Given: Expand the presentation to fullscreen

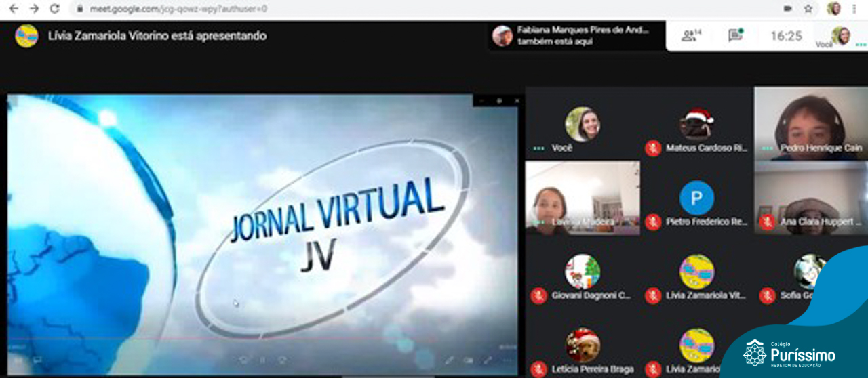Looking at the screenshot, I should 488,360.
